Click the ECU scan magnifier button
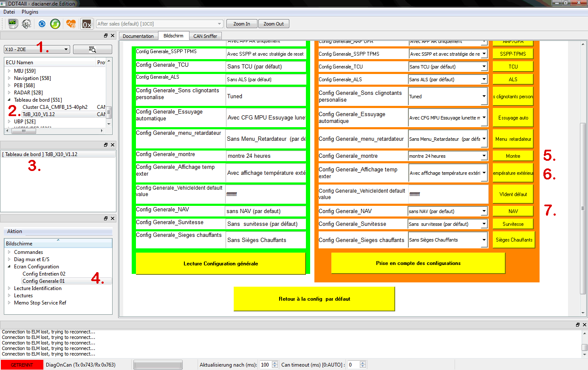 tap(92, 49)
